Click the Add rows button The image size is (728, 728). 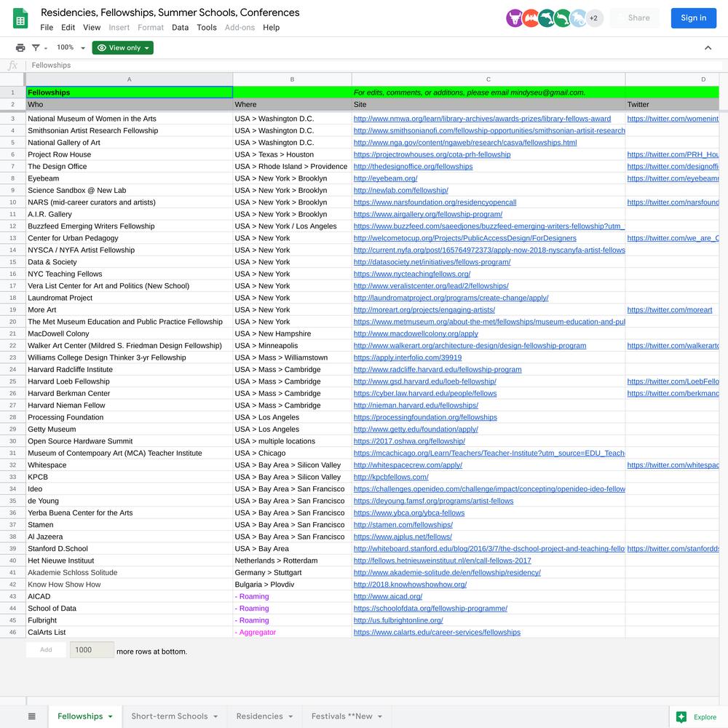[x=46, y=650]
